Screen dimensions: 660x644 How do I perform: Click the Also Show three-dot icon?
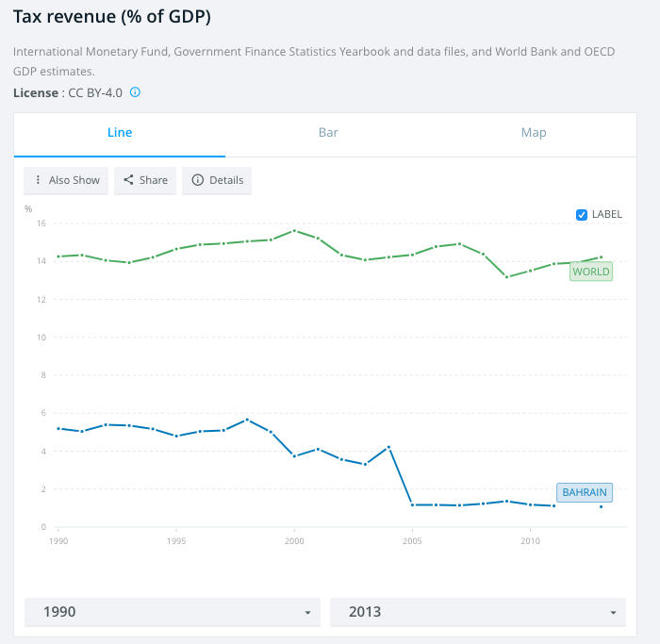click(x=38, y=180)
